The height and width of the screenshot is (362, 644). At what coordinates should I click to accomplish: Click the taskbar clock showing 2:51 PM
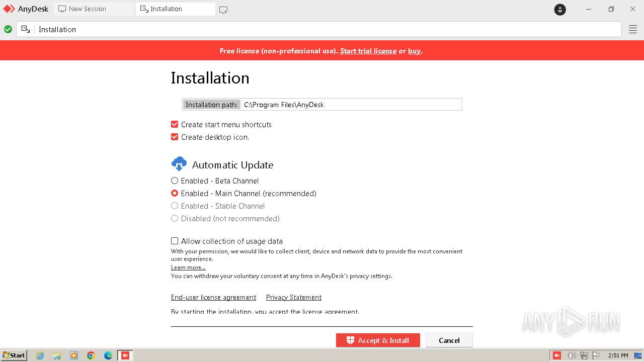(618, 355)
